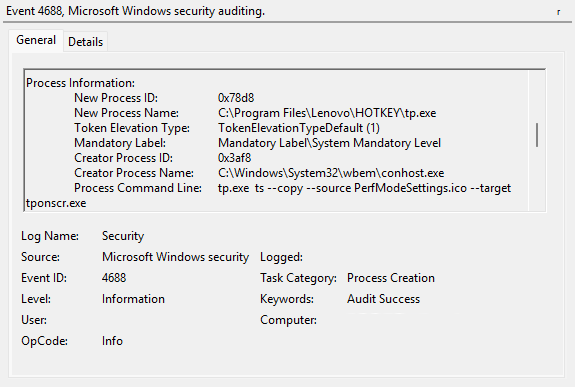Screen dimensions: 575x387
Task: Click the Source: label
Action: coord(40,257)
